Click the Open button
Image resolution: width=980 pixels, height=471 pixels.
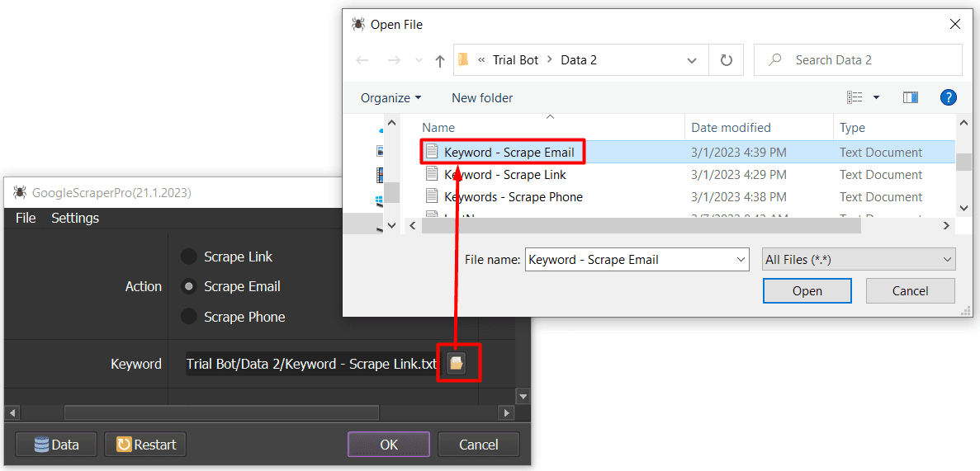807,291
